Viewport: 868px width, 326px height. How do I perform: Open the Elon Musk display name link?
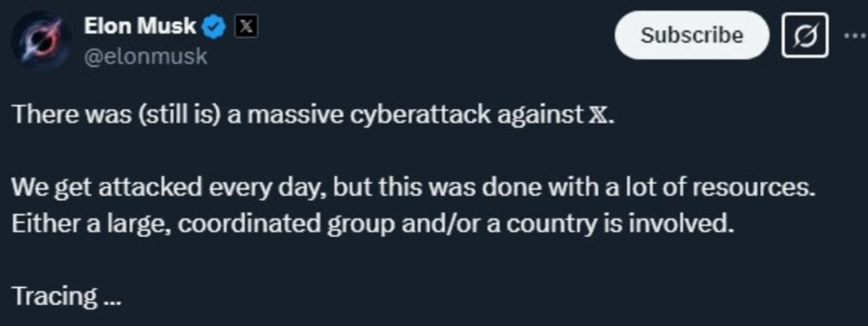tap(140, 26)
